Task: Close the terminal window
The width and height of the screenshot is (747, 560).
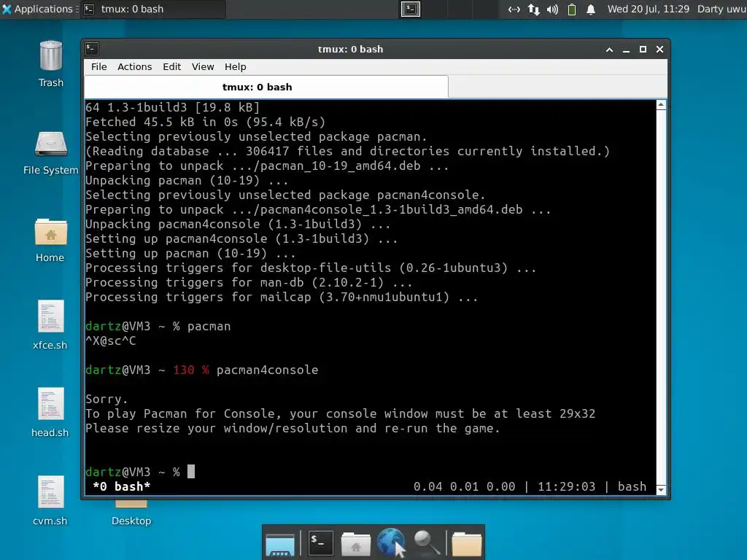Action: [x=659, y=50]
